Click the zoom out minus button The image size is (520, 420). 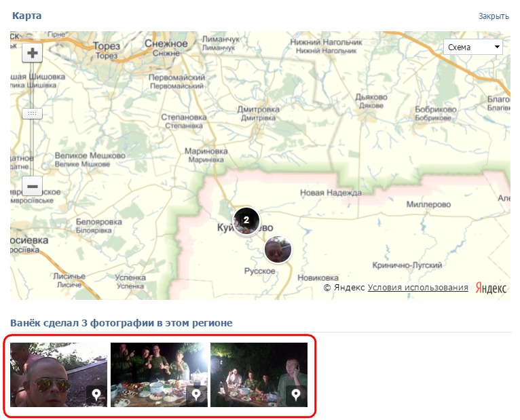click(x=33, y=185)
